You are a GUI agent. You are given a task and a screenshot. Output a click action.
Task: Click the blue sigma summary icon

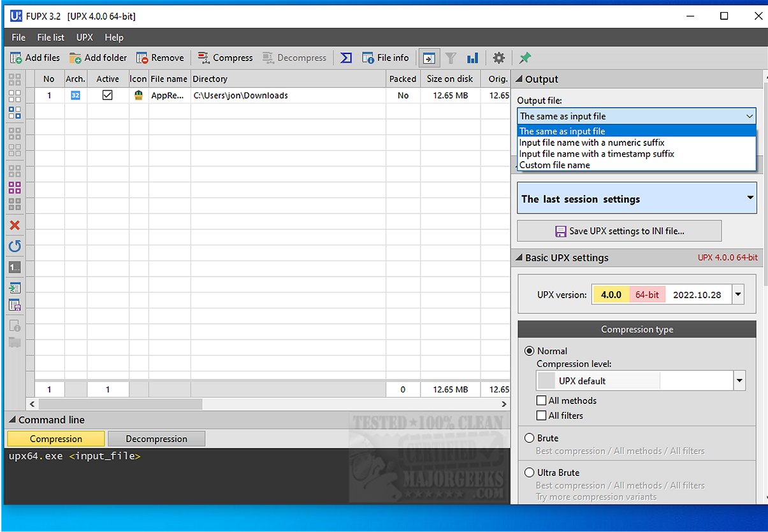click(346, 58)
